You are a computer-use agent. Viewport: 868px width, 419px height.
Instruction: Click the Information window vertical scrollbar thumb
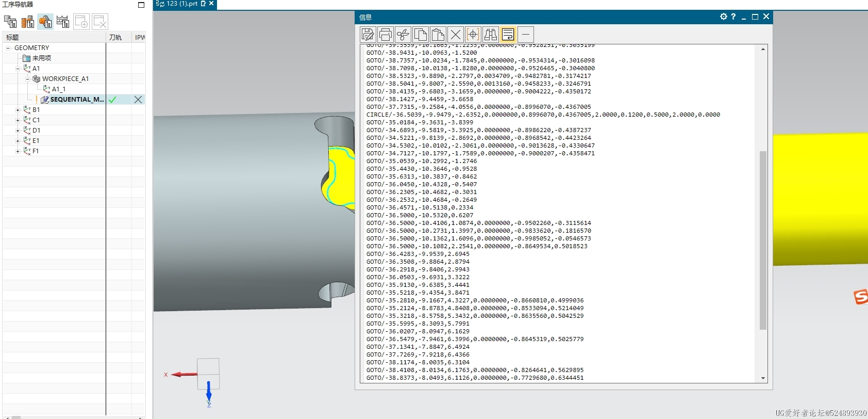pyautogui.click(x=763, y=240)
